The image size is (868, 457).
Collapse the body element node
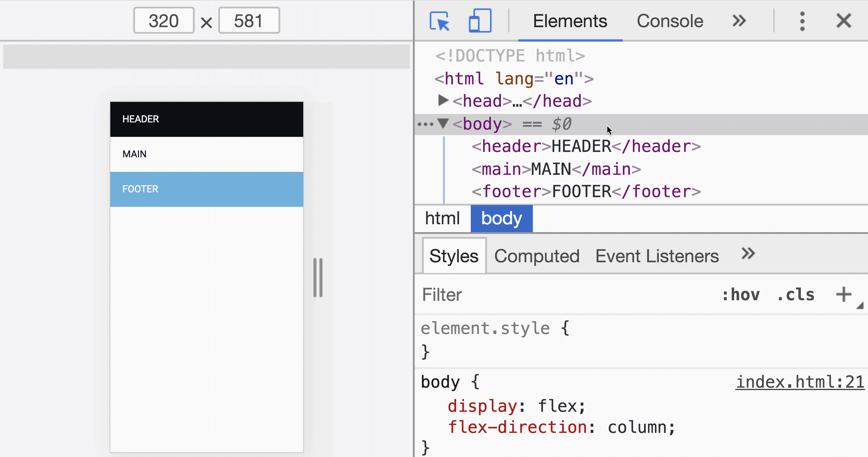[443, 123]
